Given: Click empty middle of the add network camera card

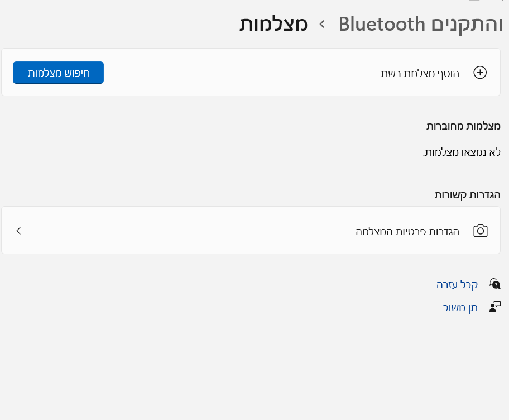Looking at the screenshot, I should (x=240, y=73).
